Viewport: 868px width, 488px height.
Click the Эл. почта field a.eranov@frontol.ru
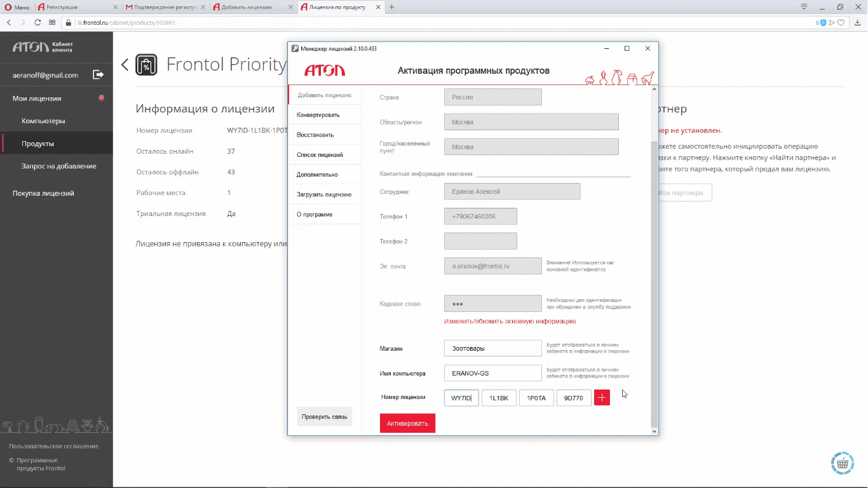(492, 266)
